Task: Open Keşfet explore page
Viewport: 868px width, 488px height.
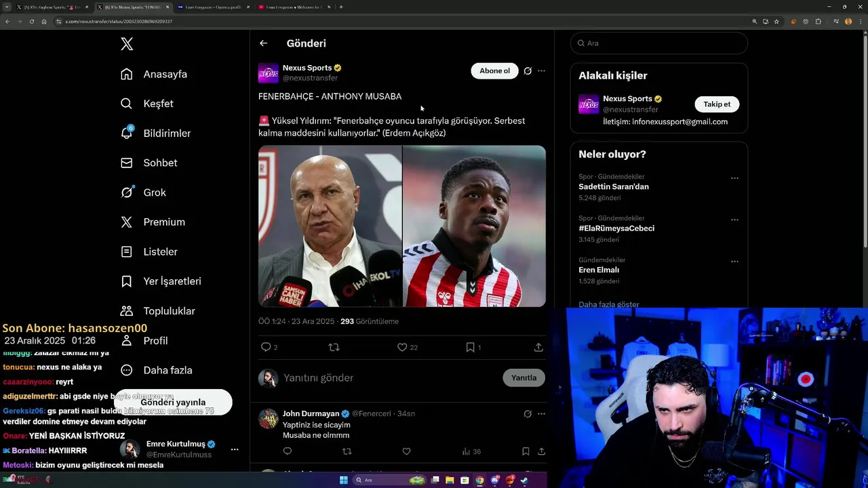Action: [146, 104]
